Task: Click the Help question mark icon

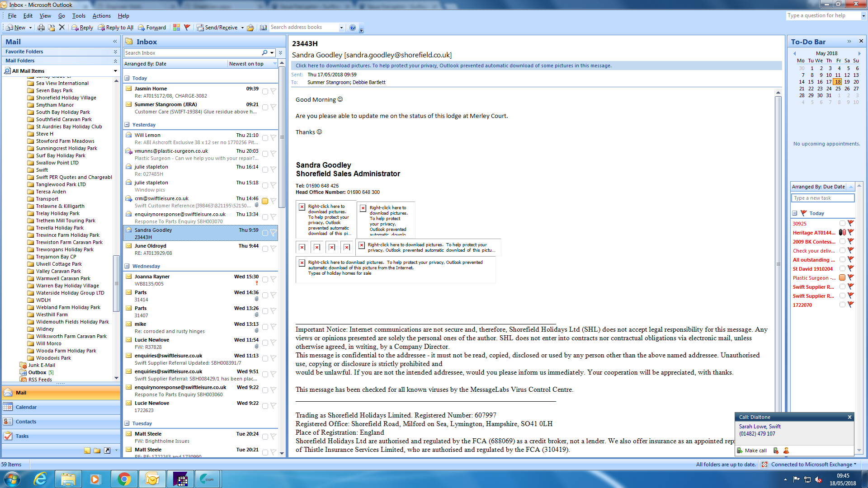Action: click(x=353, y=28)
